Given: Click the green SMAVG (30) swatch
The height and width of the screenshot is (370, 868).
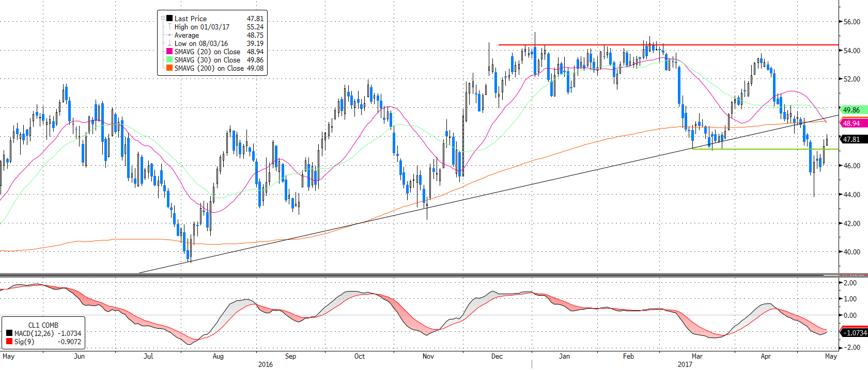Looking at the screenshot, I should [x=169, y=60].
